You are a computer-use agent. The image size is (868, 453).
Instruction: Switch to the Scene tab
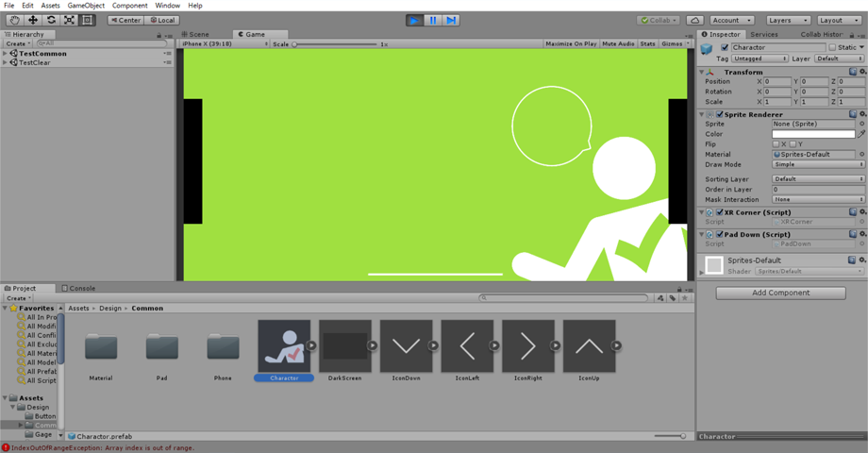click(195, 34)
